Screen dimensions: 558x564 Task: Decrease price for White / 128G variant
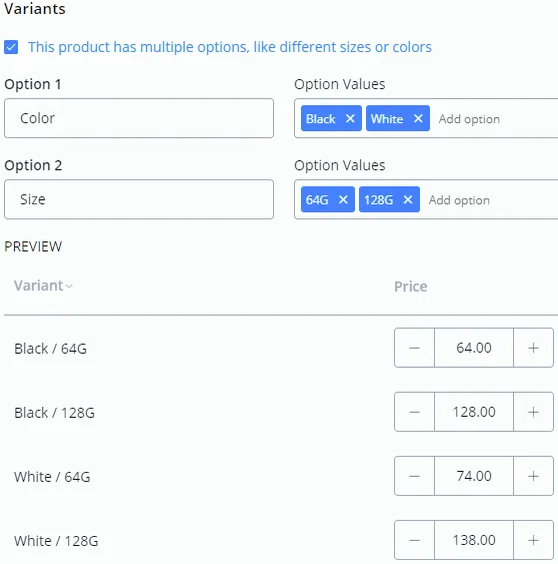(414, 540)
